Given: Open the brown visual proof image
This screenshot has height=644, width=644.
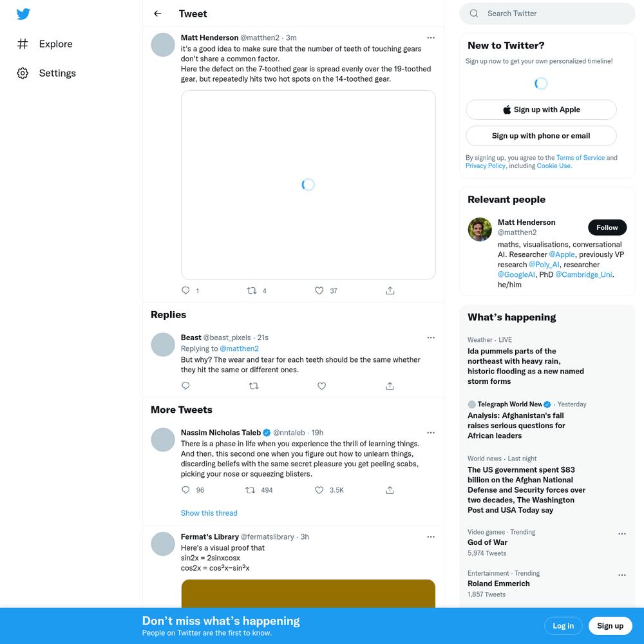Looking at the screenshot, I should [308, 594].
